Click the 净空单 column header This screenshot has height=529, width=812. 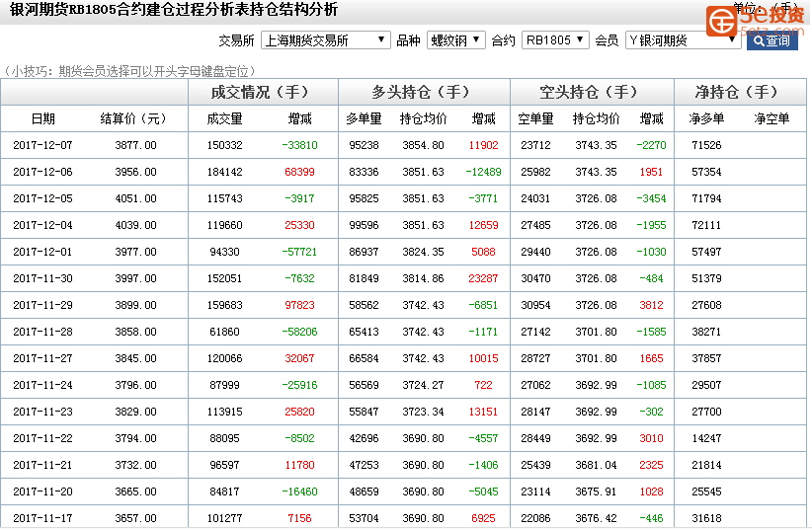pyautogui.click(x=771, y=119)
